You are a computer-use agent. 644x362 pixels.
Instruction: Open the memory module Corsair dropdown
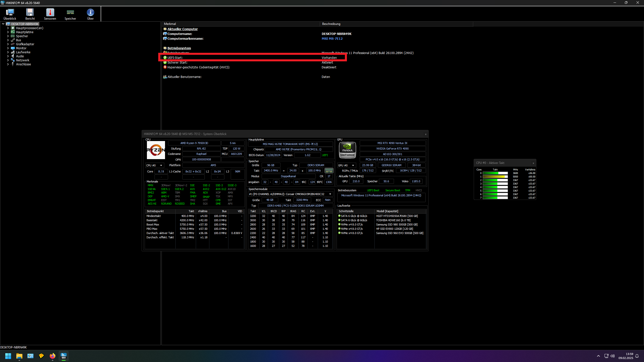[290, 194]
